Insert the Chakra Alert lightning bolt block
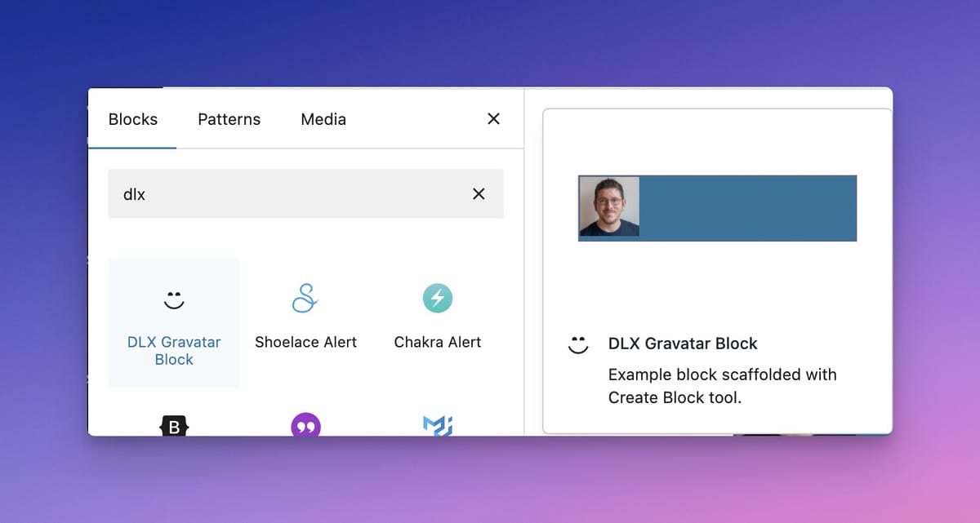Image resolution: width=980 pixels, height=523 pixels. [437, 299]
